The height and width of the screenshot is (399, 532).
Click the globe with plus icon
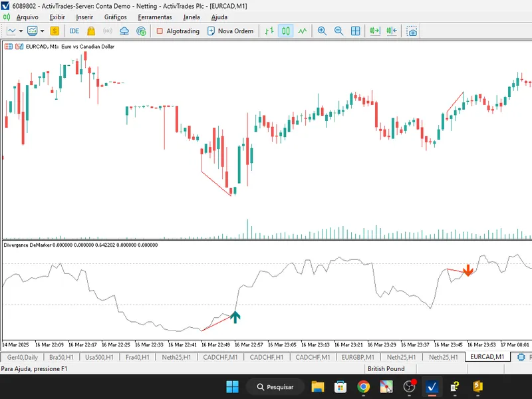pos(141,31)
